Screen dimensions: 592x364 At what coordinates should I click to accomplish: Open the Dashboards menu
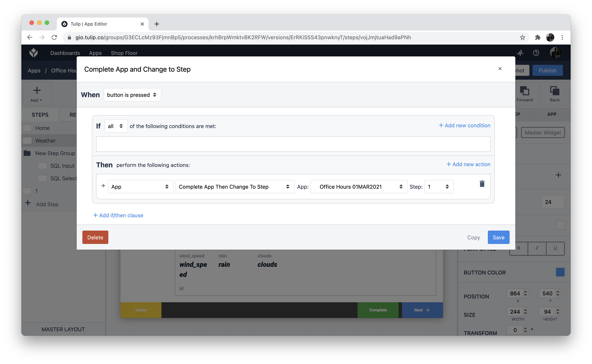[65, 53]
